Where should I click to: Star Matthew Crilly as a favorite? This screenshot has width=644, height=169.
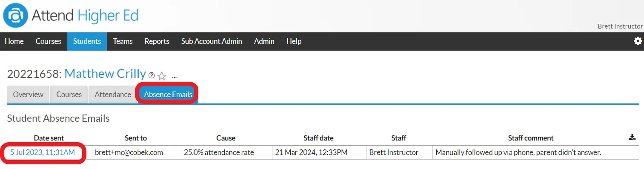[x=162, y=76]
